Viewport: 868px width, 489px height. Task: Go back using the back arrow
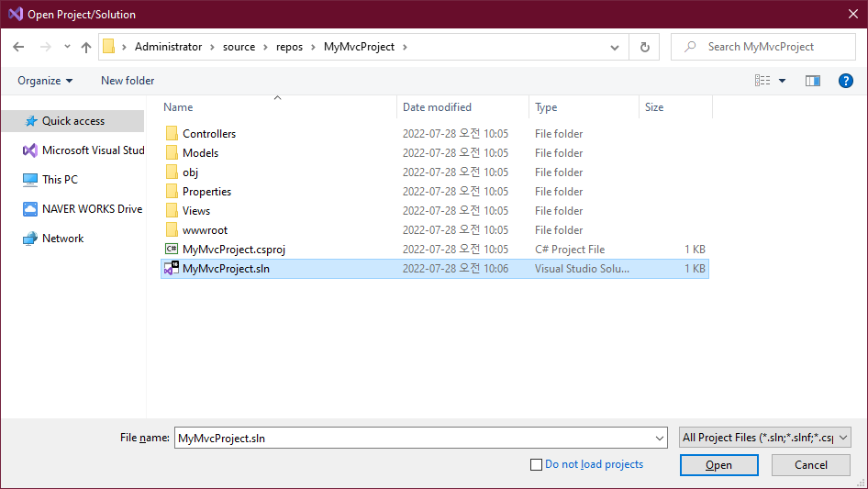pos(18,47)
